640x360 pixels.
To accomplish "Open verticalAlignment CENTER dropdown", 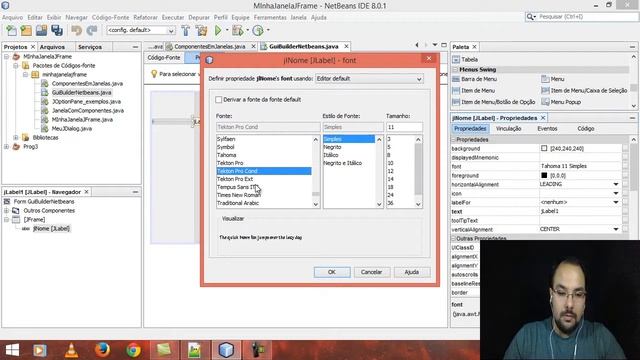I will coord(616,229).
